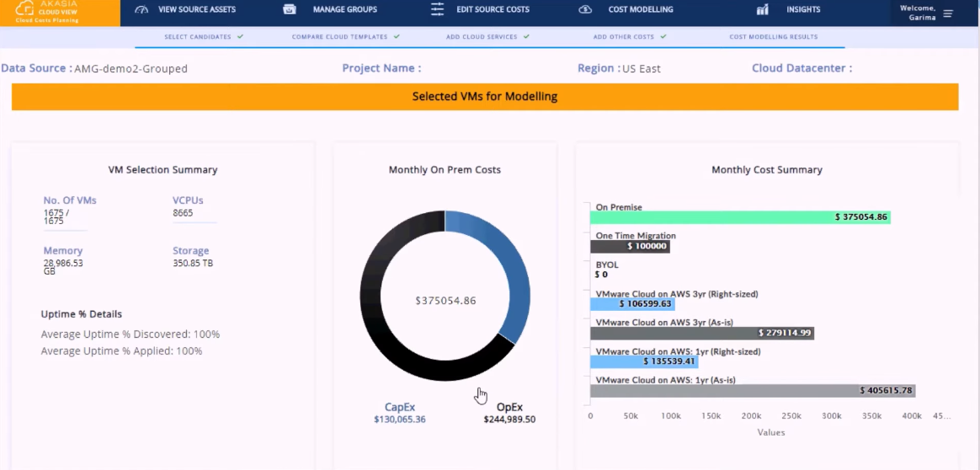This screenshot has width=980, height=470.
Task: Open the Manage Groups menu
Action: [344, 10]
